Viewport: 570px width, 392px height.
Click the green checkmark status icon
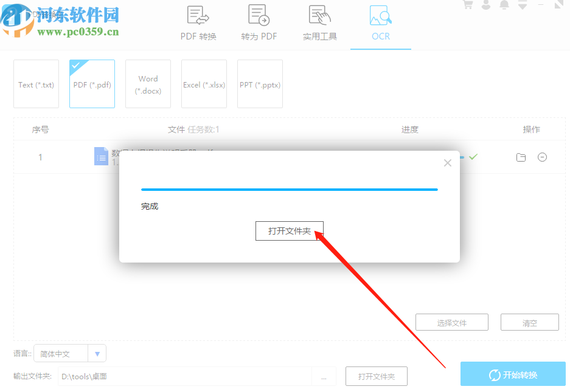pos(473,157)
